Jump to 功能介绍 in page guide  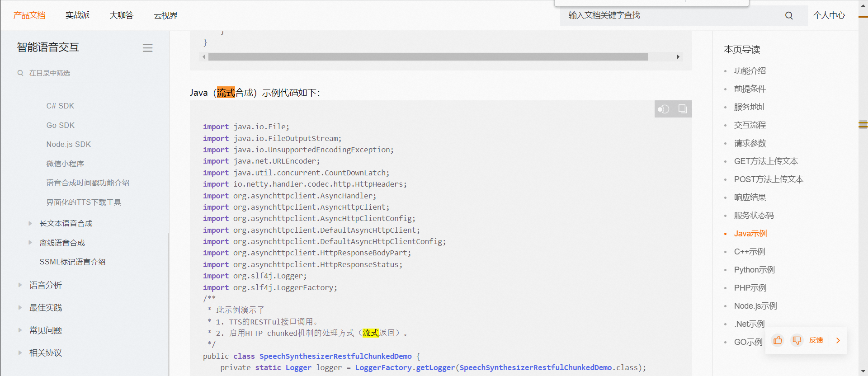click(750, 71)
